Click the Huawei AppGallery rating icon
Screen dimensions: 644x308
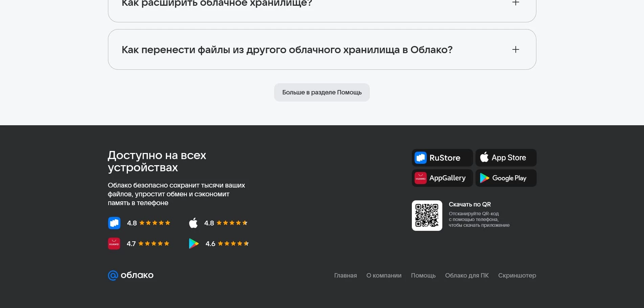click(x=114, y=244)
